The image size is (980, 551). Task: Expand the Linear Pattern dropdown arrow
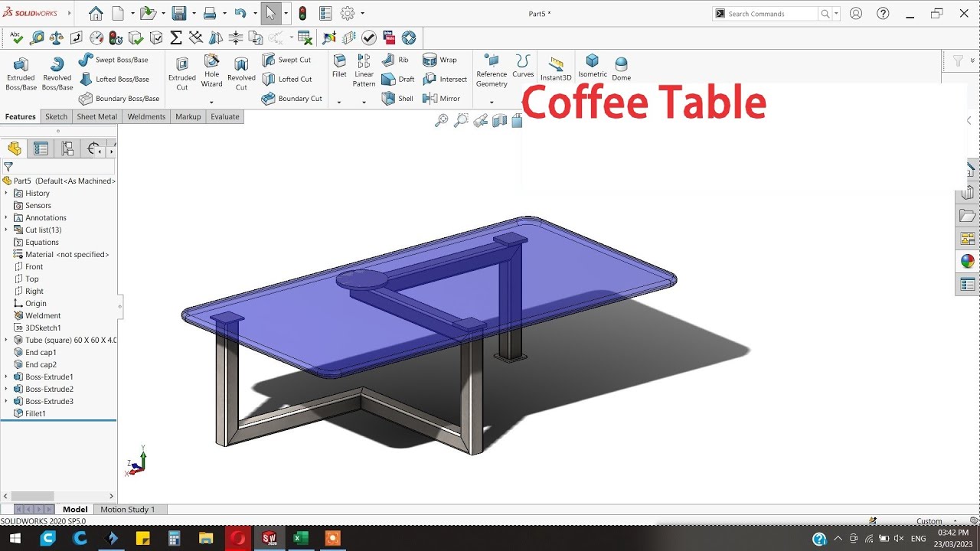pos(364,102)
